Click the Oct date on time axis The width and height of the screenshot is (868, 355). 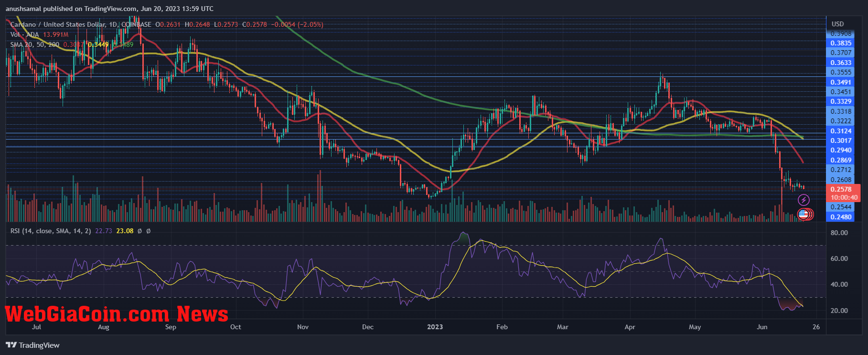pos(236,327)
